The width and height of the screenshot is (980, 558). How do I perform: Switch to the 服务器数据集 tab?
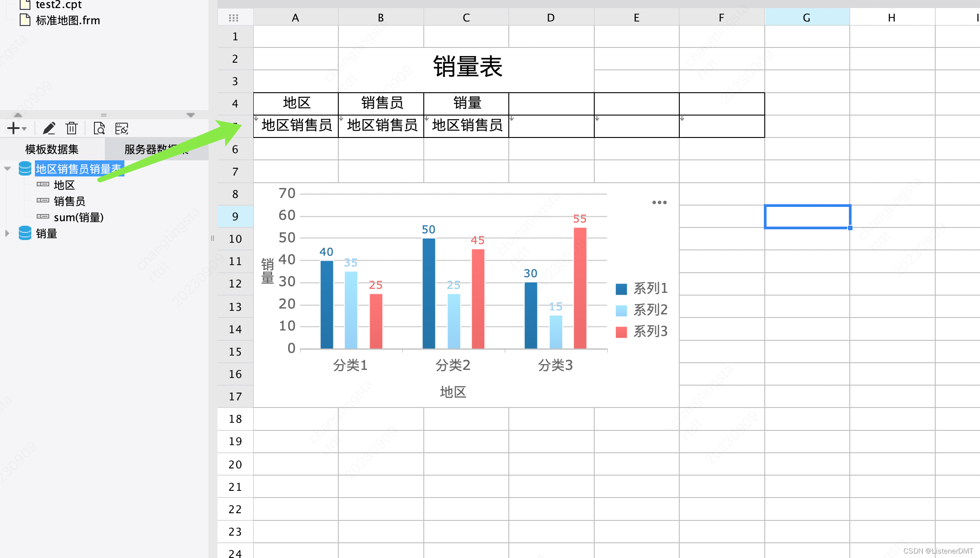[x=157, y=149]
